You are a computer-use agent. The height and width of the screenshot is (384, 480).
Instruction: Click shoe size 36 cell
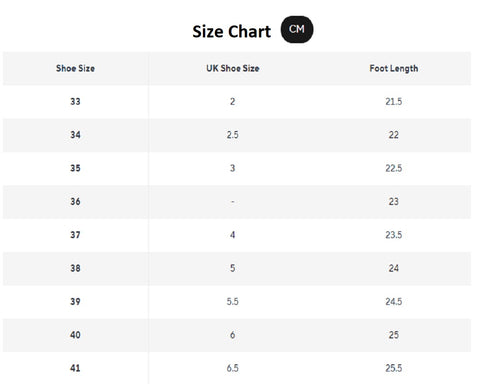(x=75, y=202)
